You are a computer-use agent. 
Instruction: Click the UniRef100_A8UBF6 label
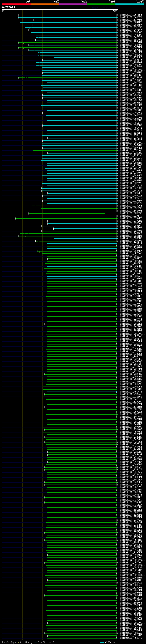tap(131, 264)
